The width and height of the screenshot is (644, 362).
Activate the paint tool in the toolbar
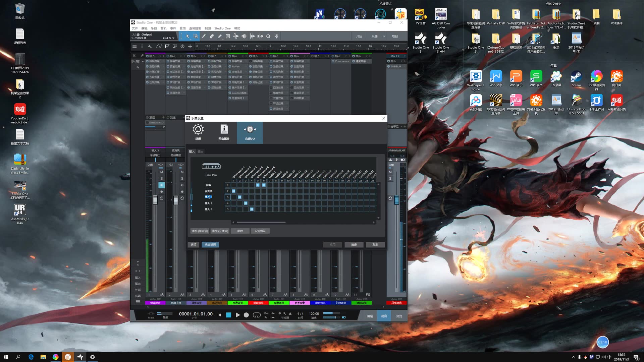pyautogui.click(x=220, y=36)
